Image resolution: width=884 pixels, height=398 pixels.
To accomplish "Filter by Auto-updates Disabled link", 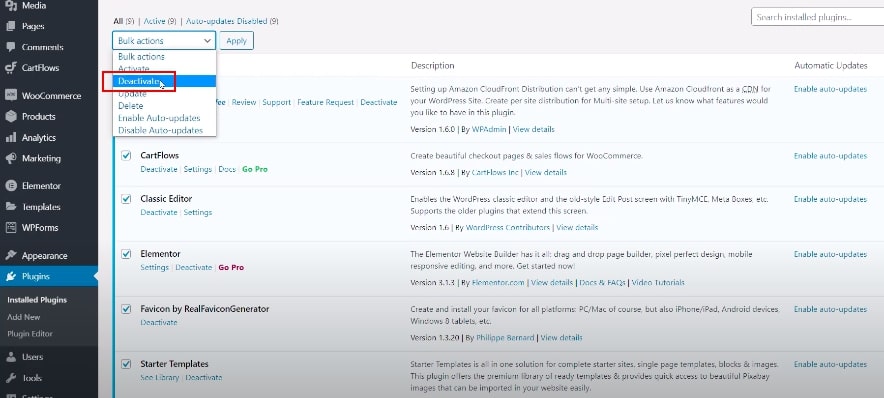I will tap(227, 21).
